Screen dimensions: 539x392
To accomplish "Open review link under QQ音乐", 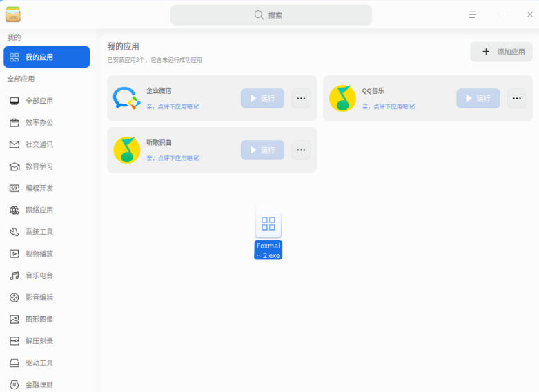I will click(389, 106).
